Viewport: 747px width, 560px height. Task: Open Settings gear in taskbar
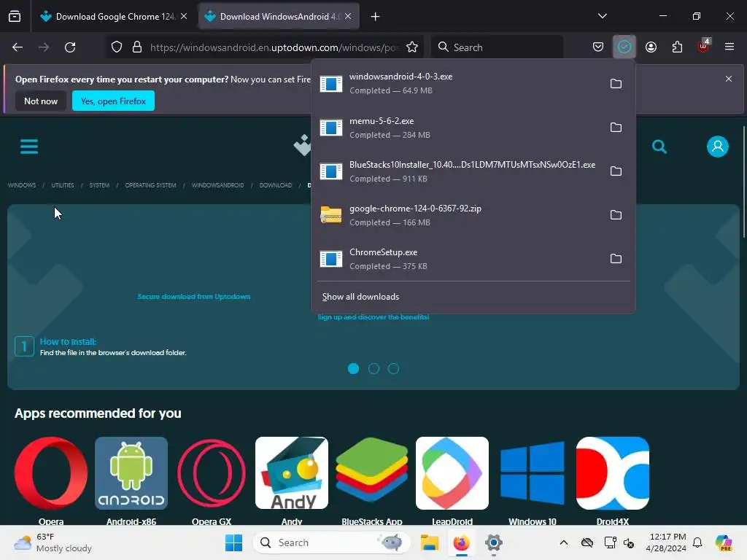(494, 542)
